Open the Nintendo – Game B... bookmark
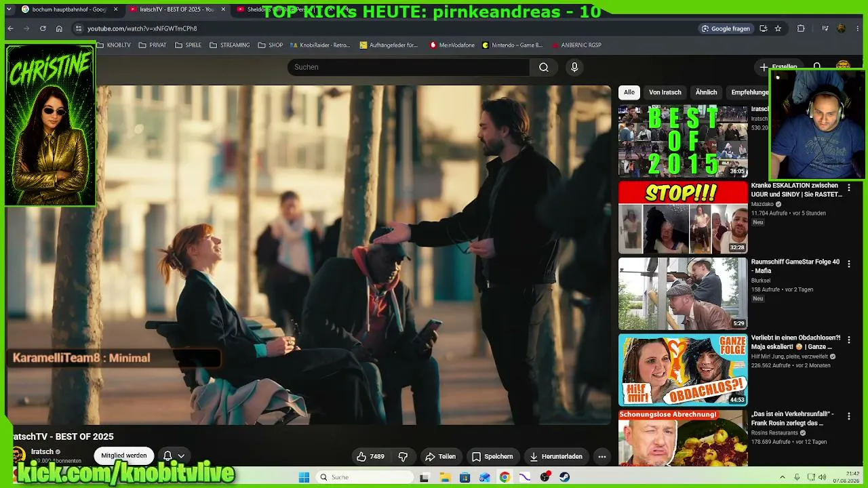This screenshot has width=868, height=488. (513, 45)
